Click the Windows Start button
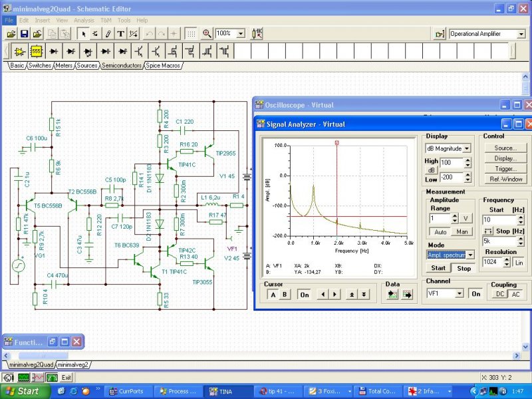Image resolution: width=532 pixels, height=399 pixels. pos(25,391)
